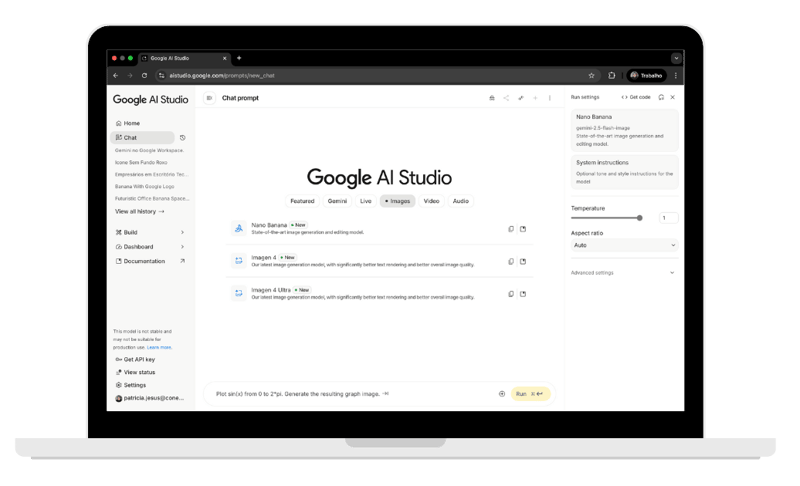Image resolution: width=800 pixels, height=486 pixels.
Task: Open the Aspect ratio Auto dropdown
Action: 624,245
